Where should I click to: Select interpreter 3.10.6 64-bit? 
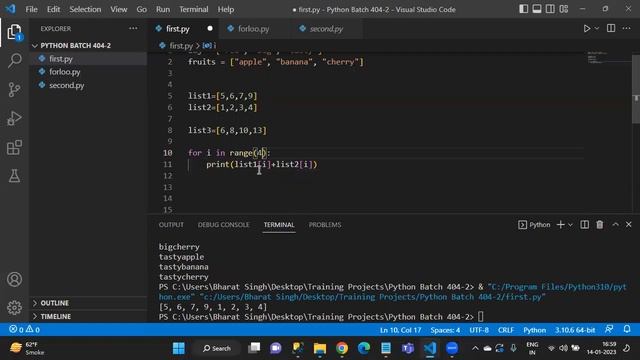tap(575, 330)
